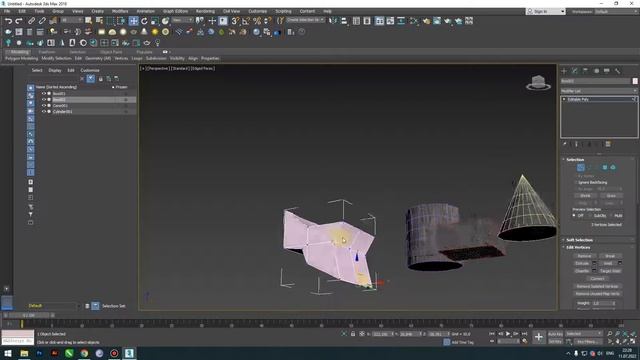Viewport: 640px width, 360px height.
Task: Click the Mirror tool icon
Action: click(x=333, y=20)
